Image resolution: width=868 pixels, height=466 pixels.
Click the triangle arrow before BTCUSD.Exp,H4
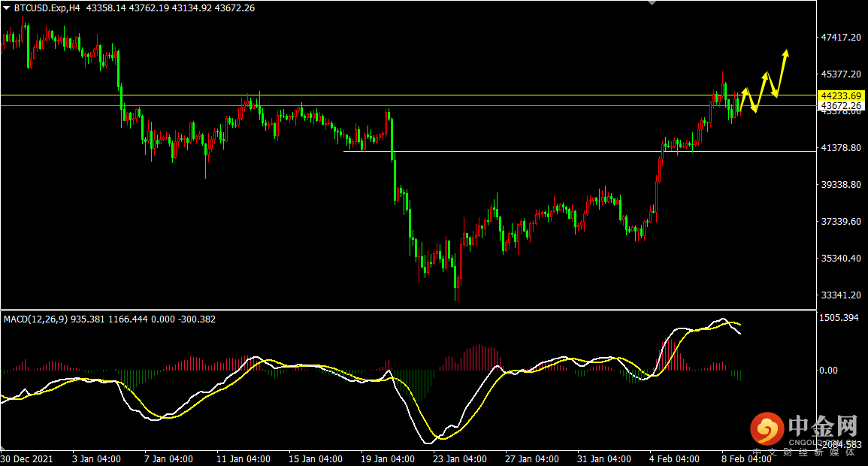point(6,8)
